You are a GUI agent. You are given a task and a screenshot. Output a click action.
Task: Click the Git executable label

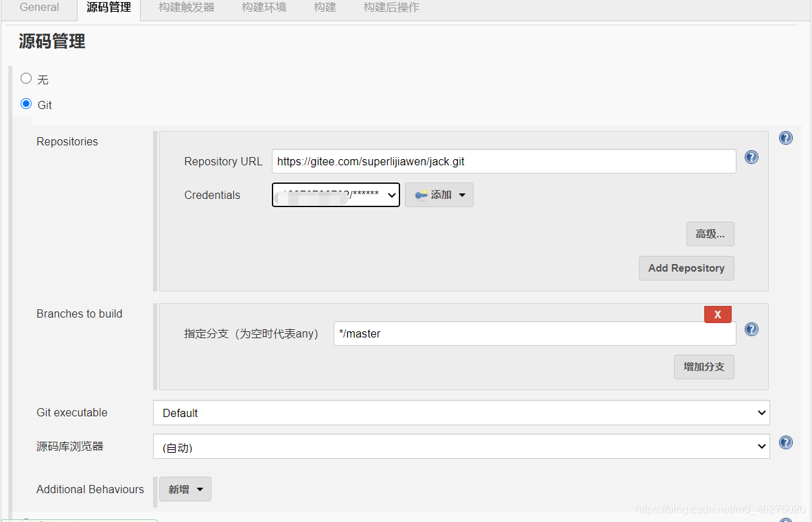click(72, 413)
